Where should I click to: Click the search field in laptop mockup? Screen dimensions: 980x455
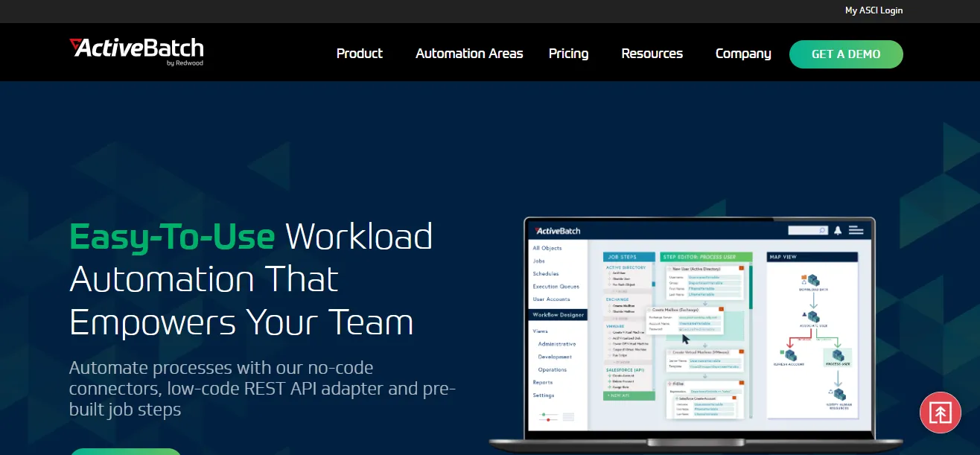[808, 230]
